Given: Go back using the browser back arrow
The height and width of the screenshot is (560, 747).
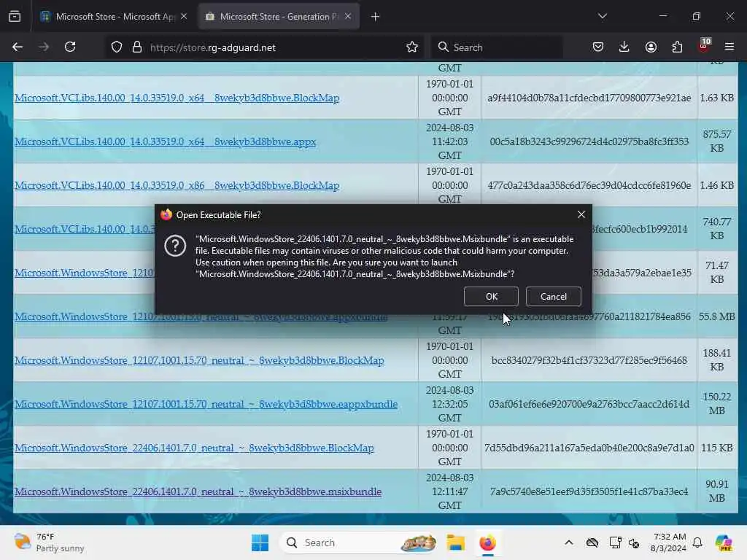Looking at the screenshot, I should [x=18, y=47].
